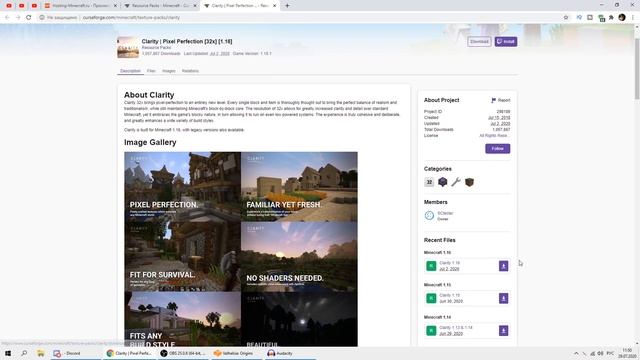Close the Hosting-Minecraft.ru tab
Image resolution: width=640 pixels, height=360 pixels.
point(115,6)
